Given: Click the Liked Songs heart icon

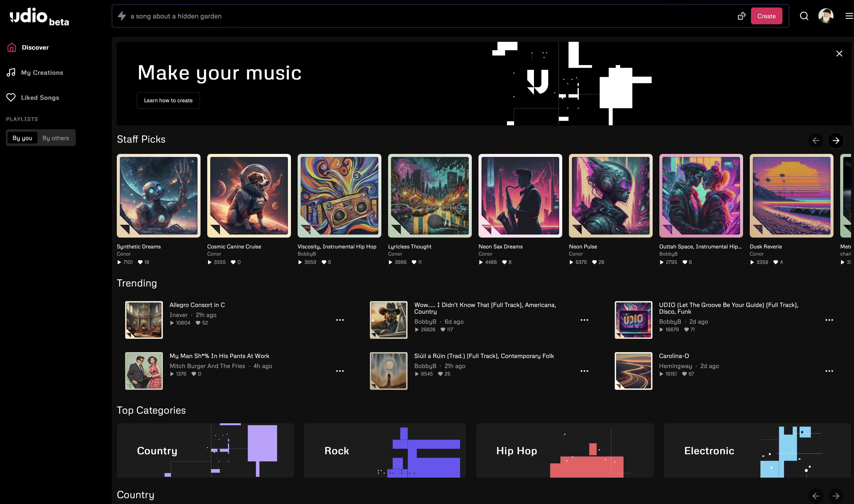Looking at the screenshot, I should [11, 97].
